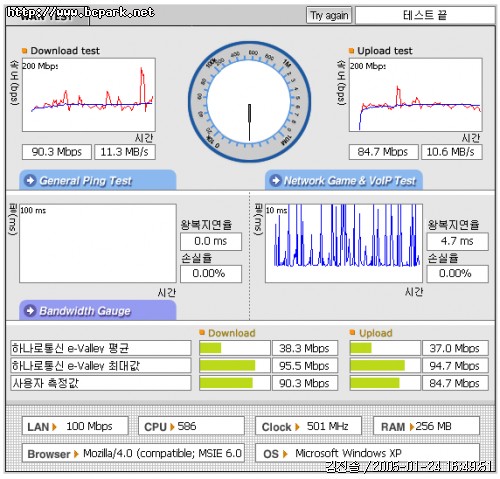Click the empty General Ping graph

(x=98, y=243)
